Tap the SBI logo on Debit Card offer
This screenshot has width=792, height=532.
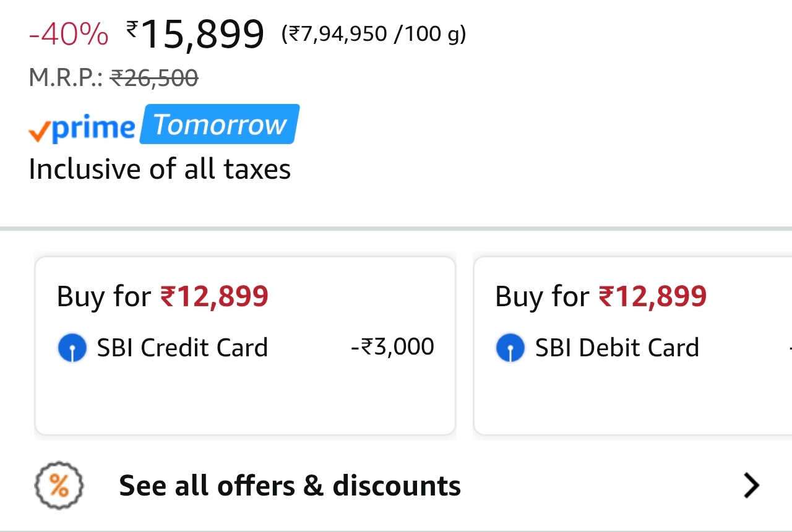(510, 348)
